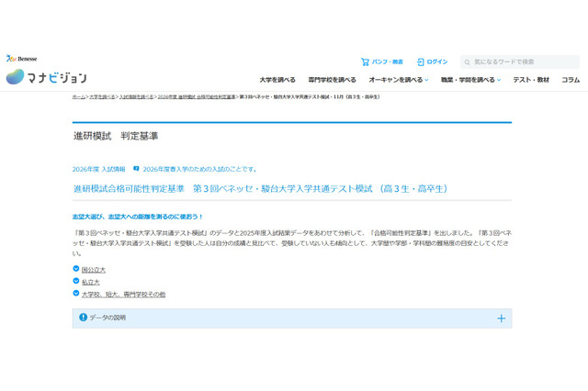Viewport: 588px width, 391px height.
Task: Go to テスト・教材 menu
Action: [x=531, y=80]
